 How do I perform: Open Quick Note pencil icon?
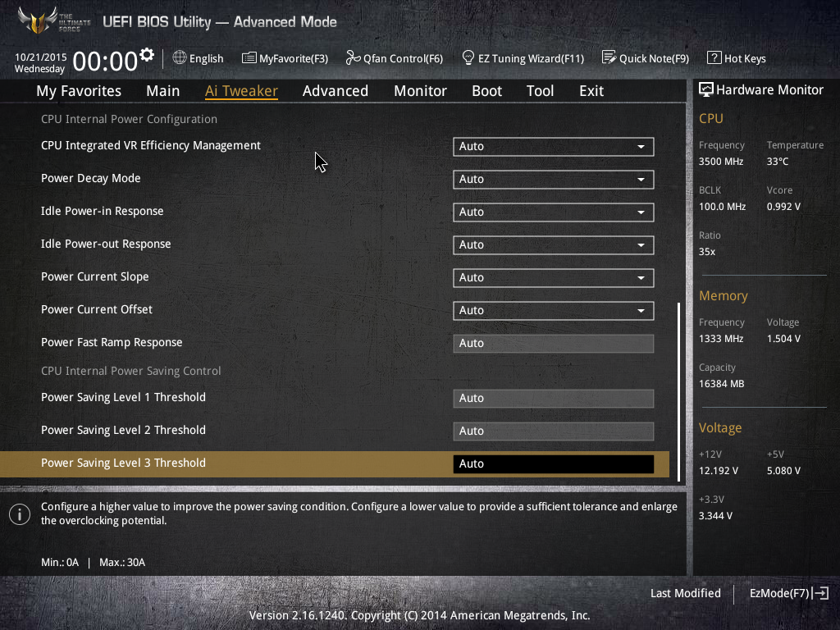[609, 57]
